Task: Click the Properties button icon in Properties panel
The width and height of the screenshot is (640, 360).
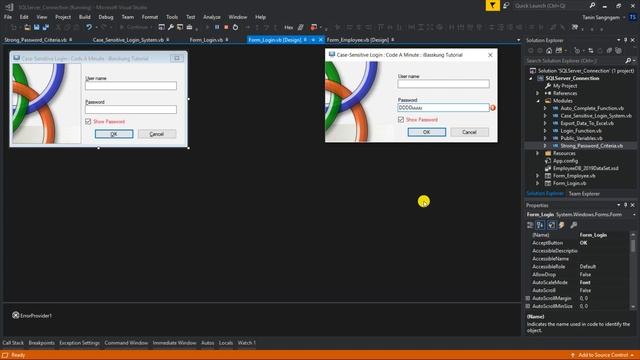Action: [551, 225]
